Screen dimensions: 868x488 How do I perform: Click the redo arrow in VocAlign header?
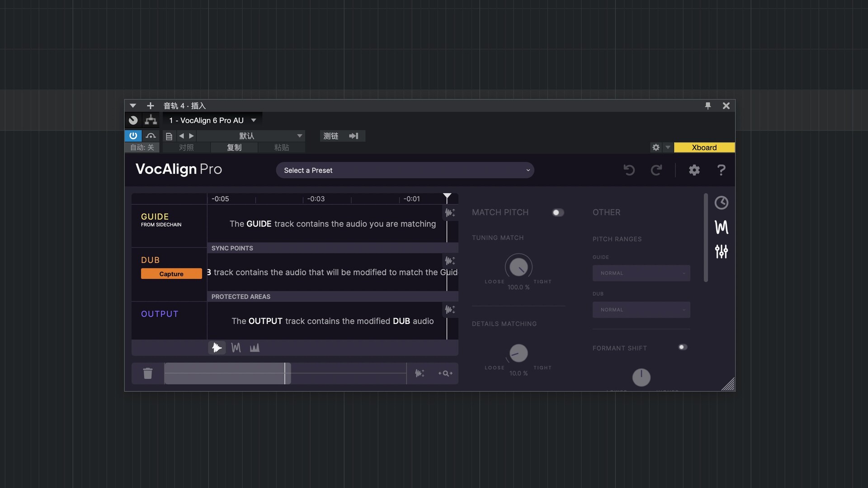[x=656, y=170]
